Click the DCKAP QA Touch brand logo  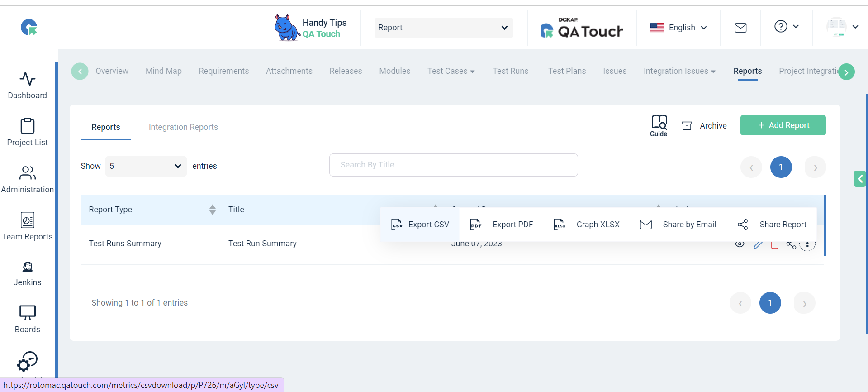[x=582, y=28]
